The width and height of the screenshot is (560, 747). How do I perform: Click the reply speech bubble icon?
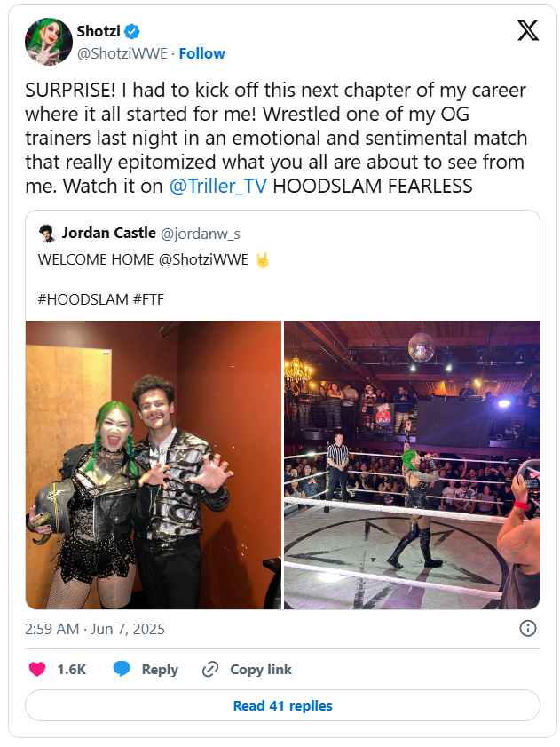tap(122, 669)
